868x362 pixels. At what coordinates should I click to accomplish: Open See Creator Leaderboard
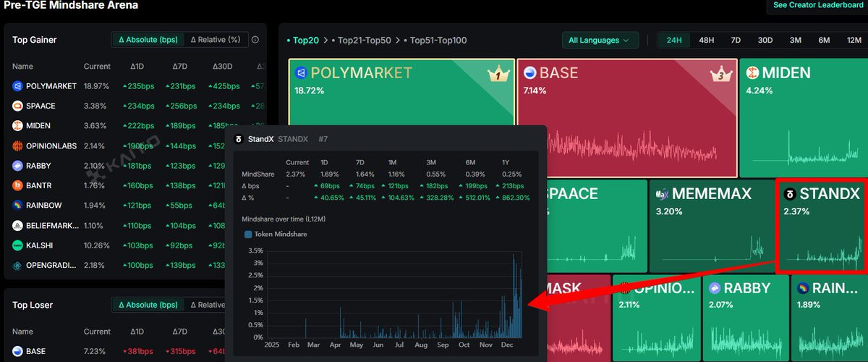click(817, 5)
